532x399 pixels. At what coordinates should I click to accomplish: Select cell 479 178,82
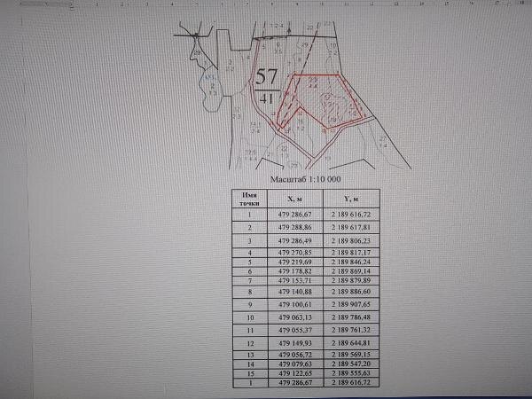295,271
